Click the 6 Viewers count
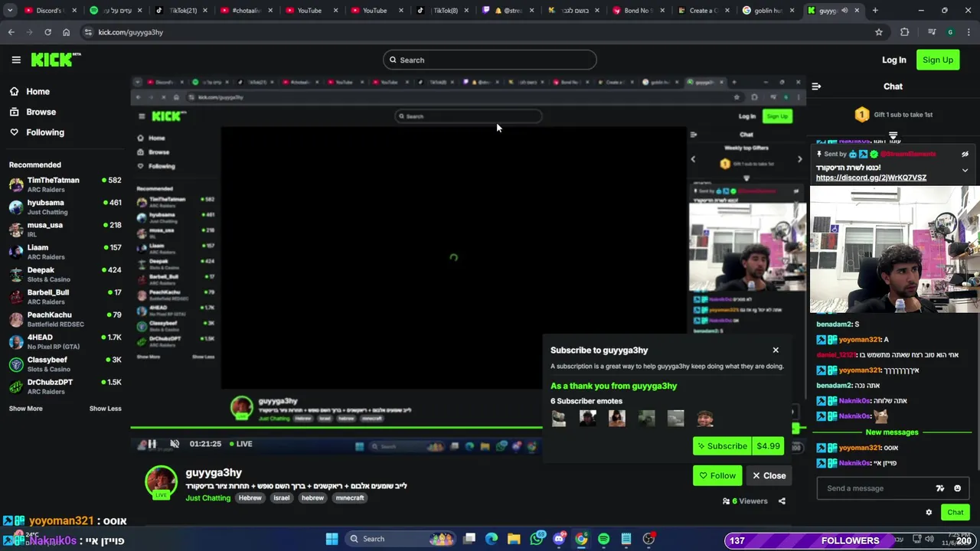This screenshot has height=551, width=980. coord(745,501)
